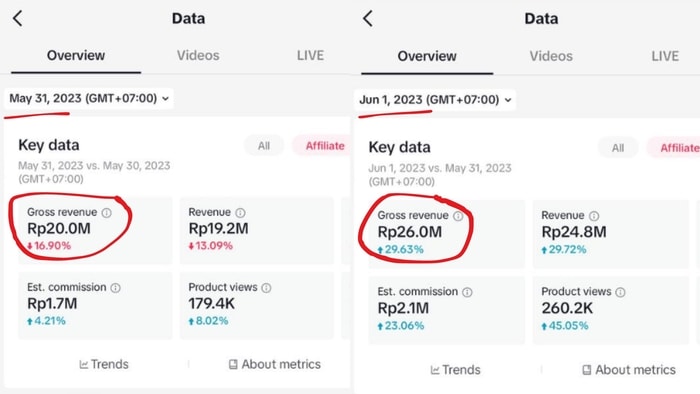Open info icon beside Rp19.2M Revenue
This screenshot has width=700, height=394.
(240, 213)
